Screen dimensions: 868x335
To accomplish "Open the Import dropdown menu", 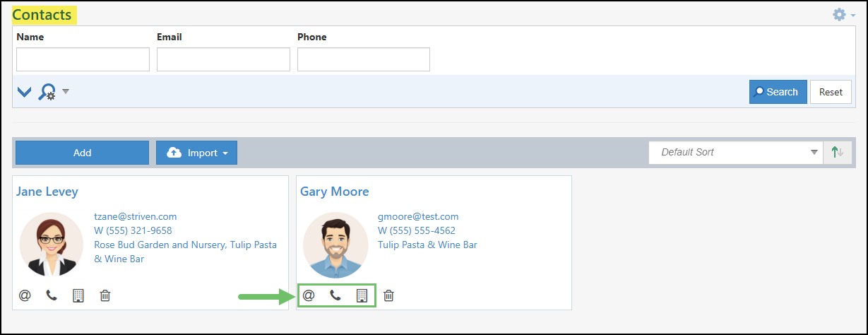I will pos(196,153).
